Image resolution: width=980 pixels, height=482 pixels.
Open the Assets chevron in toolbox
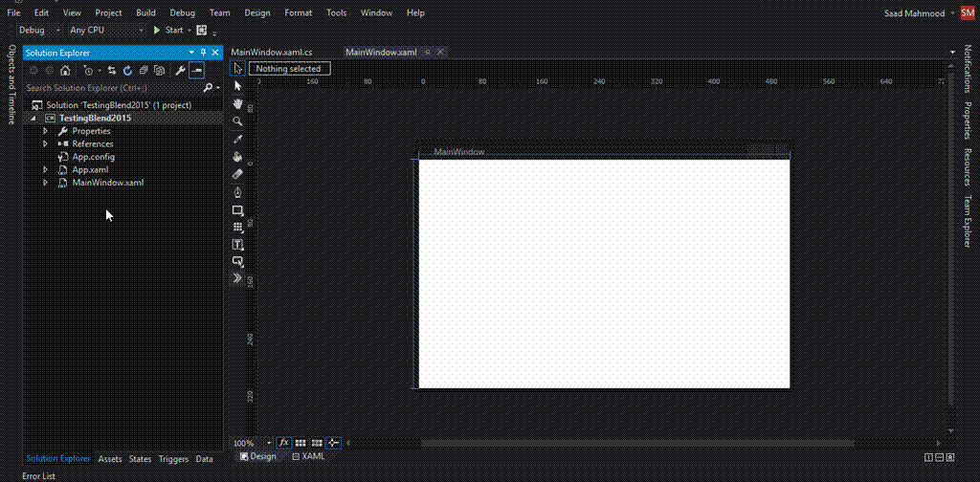tap(237, 278)
